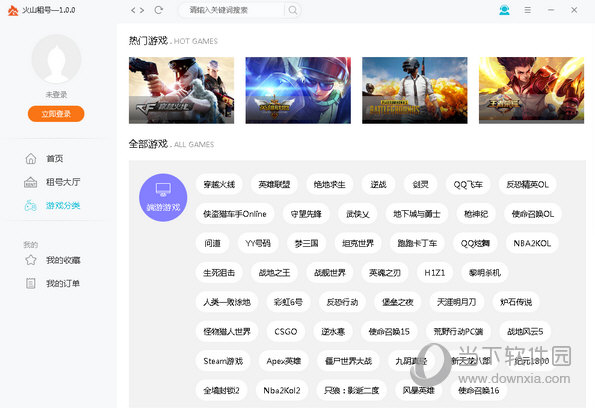Open 我的收藏 in the sidebar
The height and width of the screenshot is (408, 595).
tap(63, 260)
